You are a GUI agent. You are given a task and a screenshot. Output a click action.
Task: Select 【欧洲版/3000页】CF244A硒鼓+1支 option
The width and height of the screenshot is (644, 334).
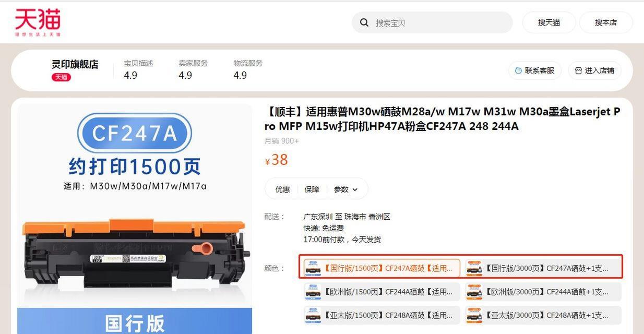click(543, 292)
